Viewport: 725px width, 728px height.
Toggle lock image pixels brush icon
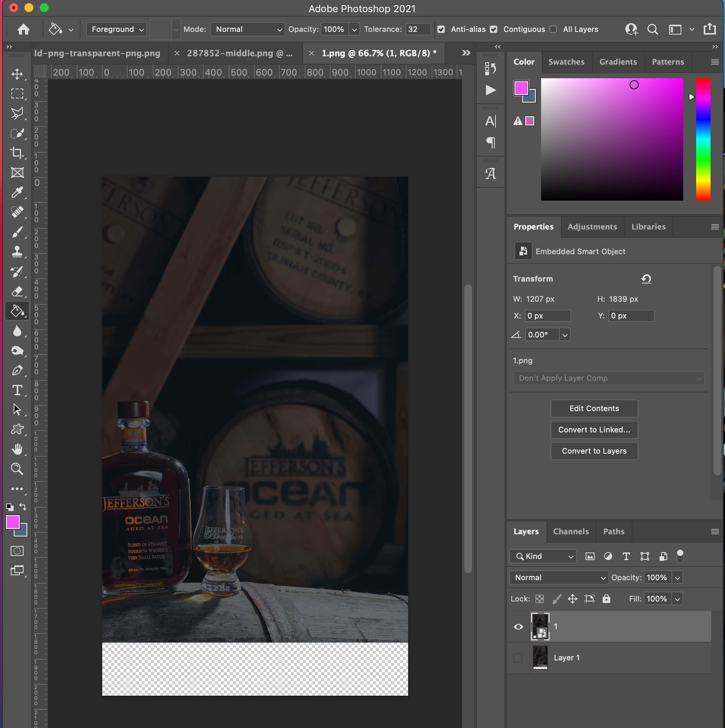[556, 599]
